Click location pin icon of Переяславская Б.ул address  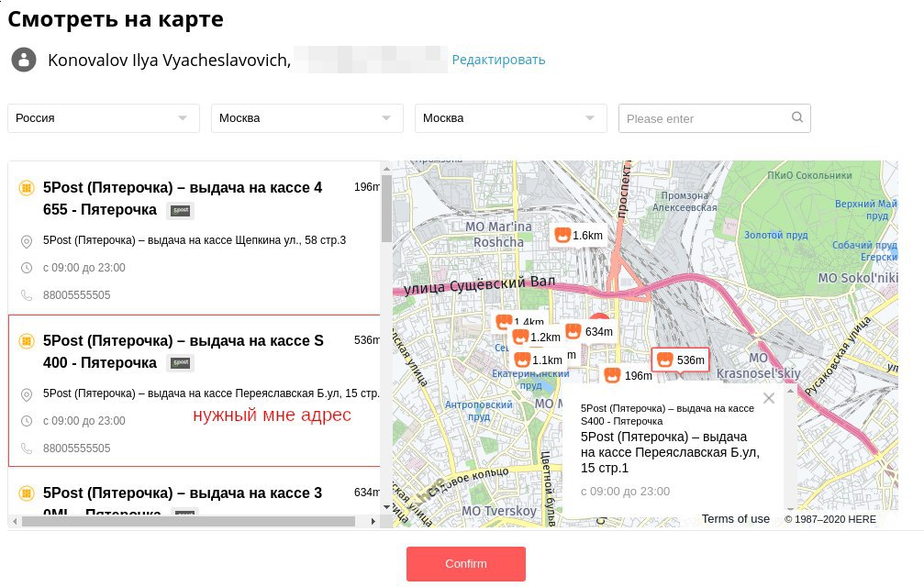click(27, 394)
